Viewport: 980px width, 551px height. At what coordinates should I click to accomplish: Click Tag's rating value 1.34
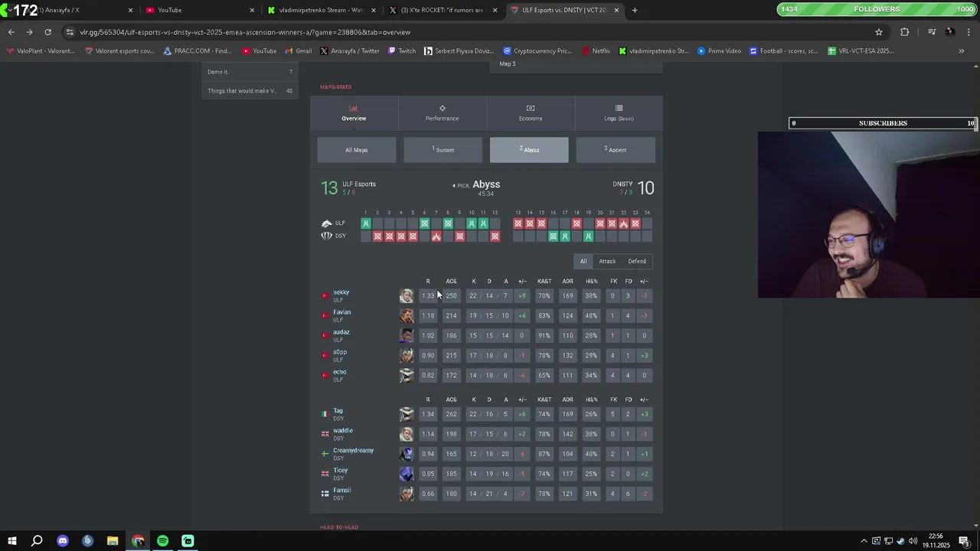click(x=428, y=415)
